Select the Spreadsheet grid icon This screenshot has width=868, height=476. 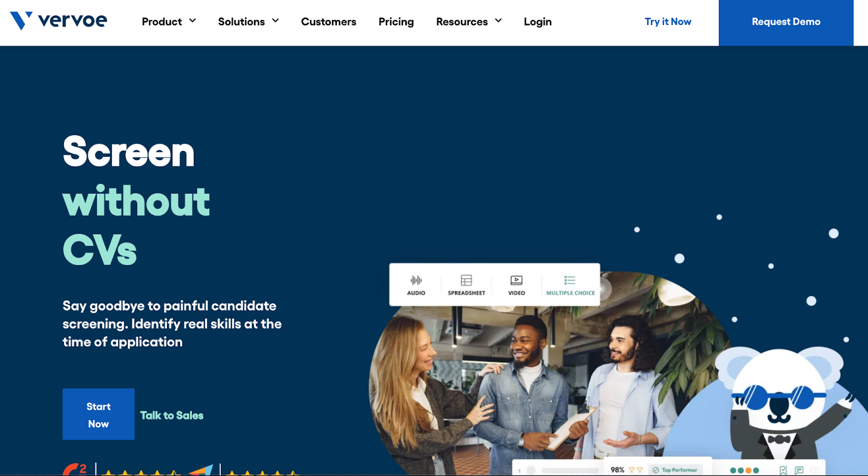pyautogui.click(x=467, y=280)
